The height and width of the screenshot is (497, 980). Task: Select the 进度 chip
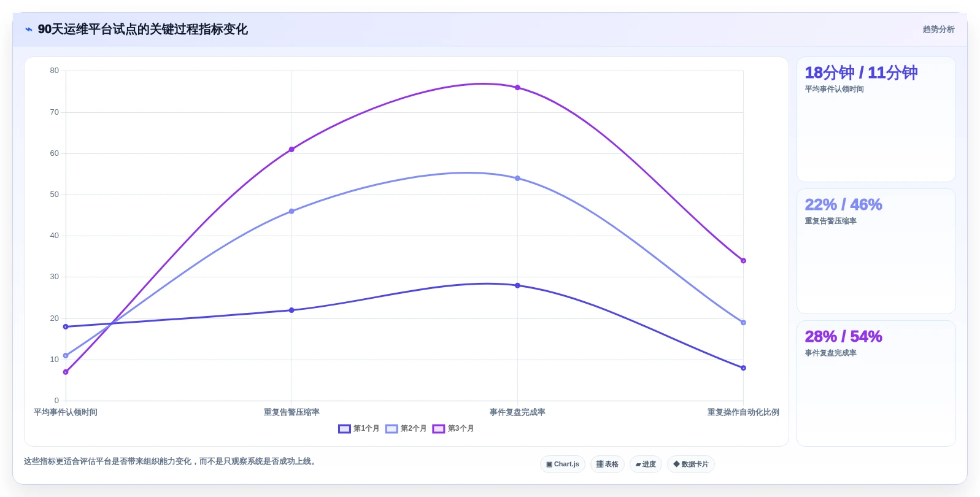(x=646, y=464)
